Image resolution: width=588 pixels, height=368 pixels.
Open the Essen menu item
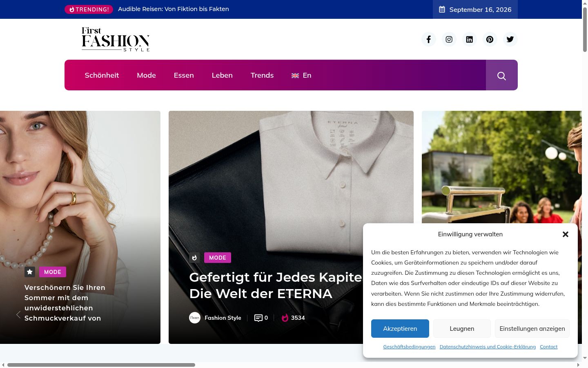(x=184, y=75)
